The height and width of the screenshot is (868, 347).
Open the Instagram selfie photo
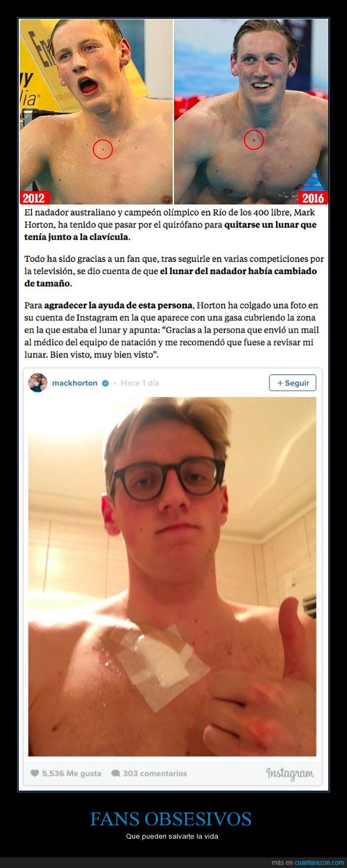172,576
